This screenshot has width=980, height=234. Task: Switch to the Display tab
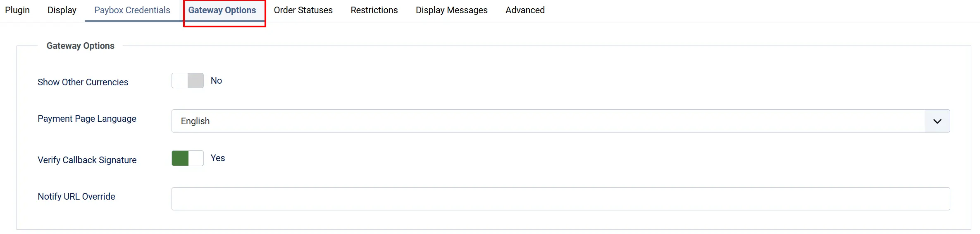pos(62,10)
